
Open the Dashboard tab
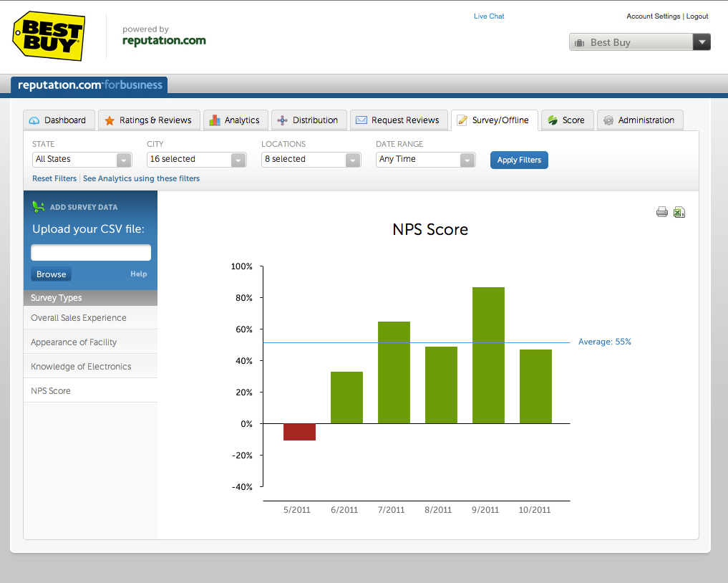[x=59, y=120]
